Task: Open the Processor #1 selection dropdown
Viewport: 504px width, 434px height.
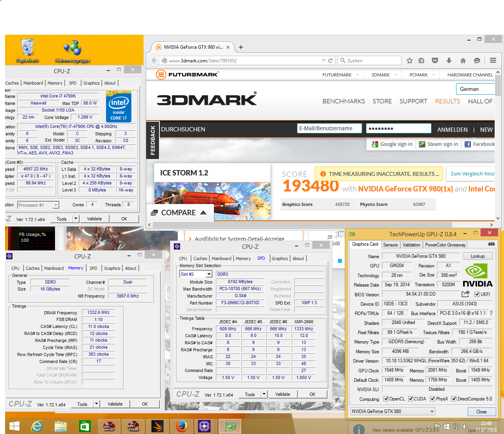Action: click(38, 205)
